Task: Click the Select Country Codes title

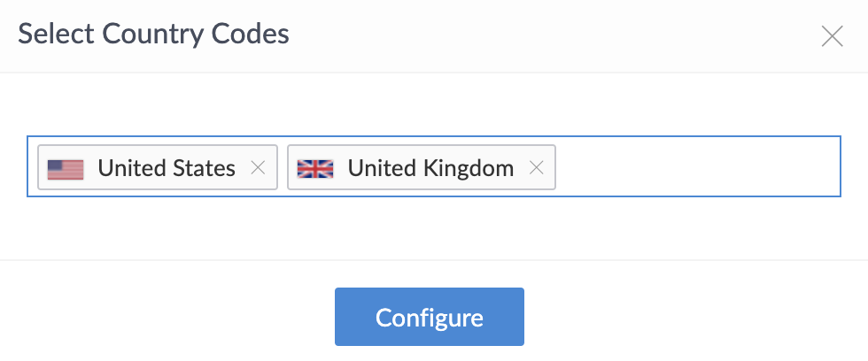Action: pos(154,35)
